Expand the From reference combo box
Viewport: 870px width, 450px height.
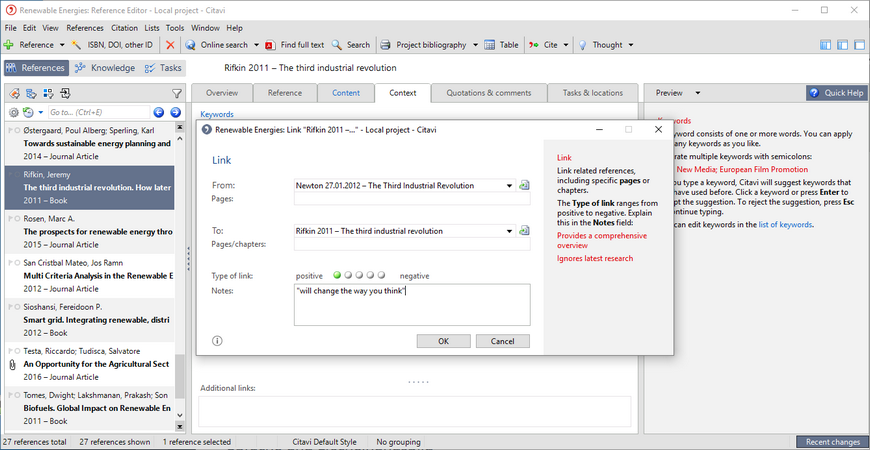[x=509, y=186]
